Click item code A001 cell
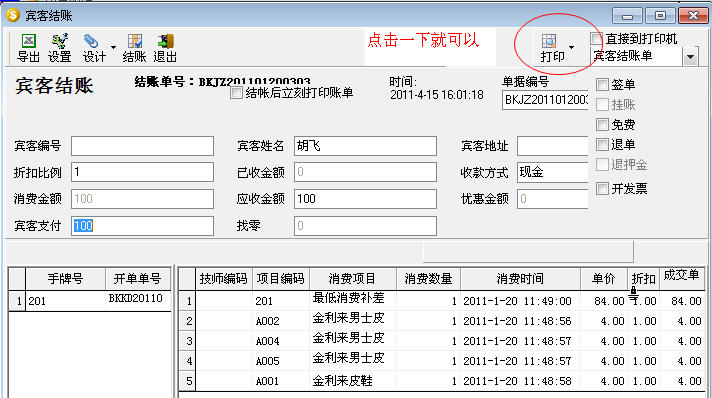 [x=281, y=381]
